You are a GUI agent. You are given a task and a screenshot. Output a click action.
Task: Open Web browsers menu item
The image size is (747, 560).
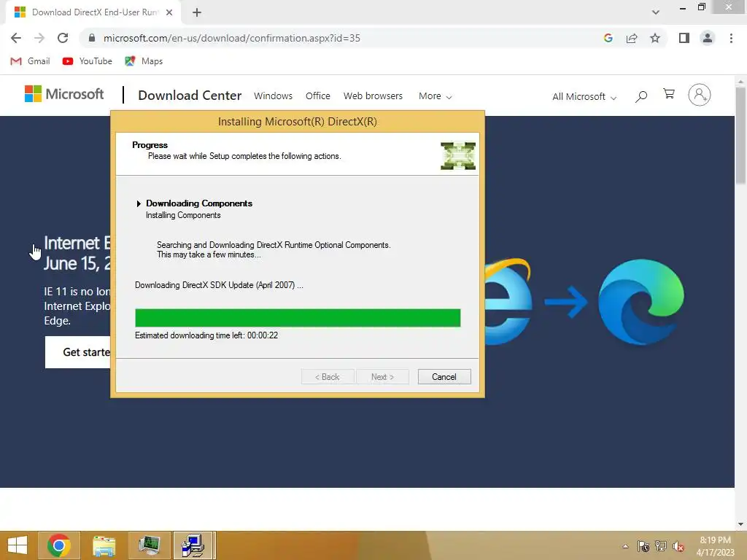tap(373, 96)
